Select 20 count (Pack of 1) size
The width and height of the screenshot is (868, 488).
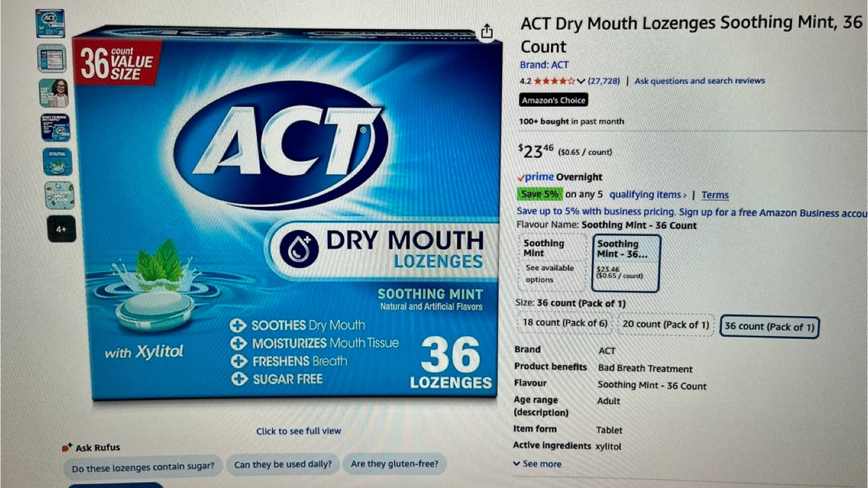coord(665,325)
